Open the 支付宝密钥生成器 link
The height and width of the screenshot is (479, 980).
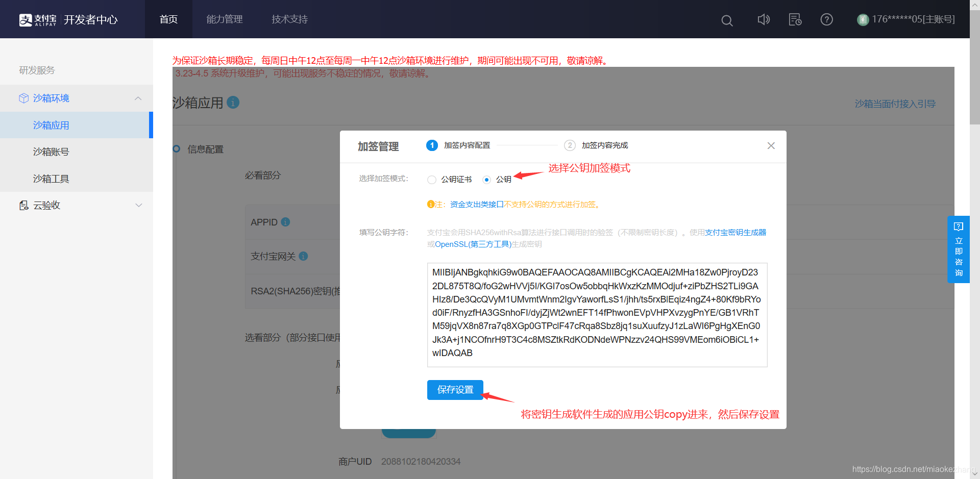[736, 232]
